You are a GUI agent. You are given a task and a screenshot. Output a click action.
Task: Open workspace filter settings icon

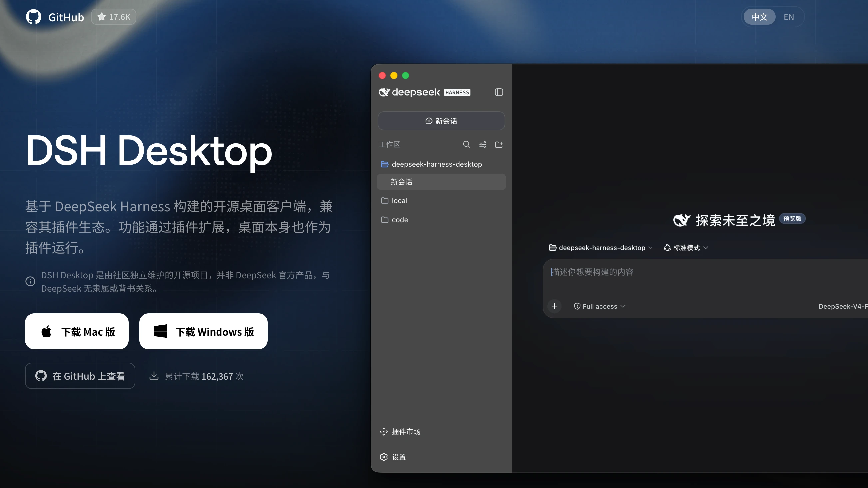[x=483, y=144]
